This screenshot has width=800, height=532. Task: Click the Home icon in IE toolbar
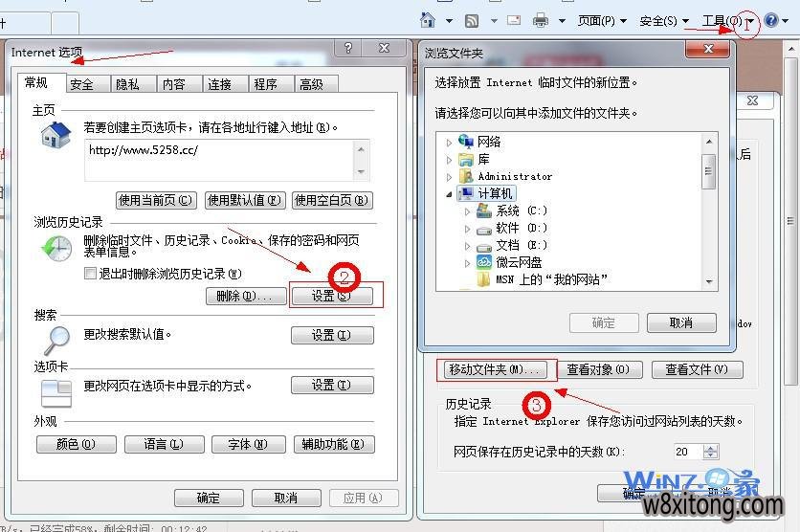click(x=428, y=20)
